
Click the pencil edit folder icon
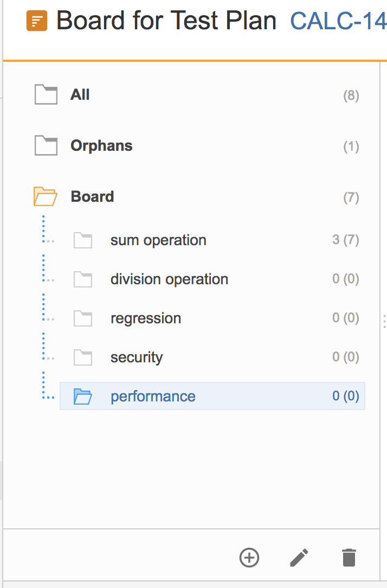pos(299,558)
